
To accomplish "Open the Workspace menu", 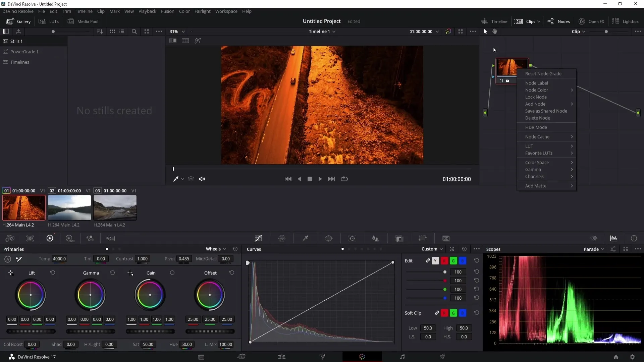I will click(226, 11).
